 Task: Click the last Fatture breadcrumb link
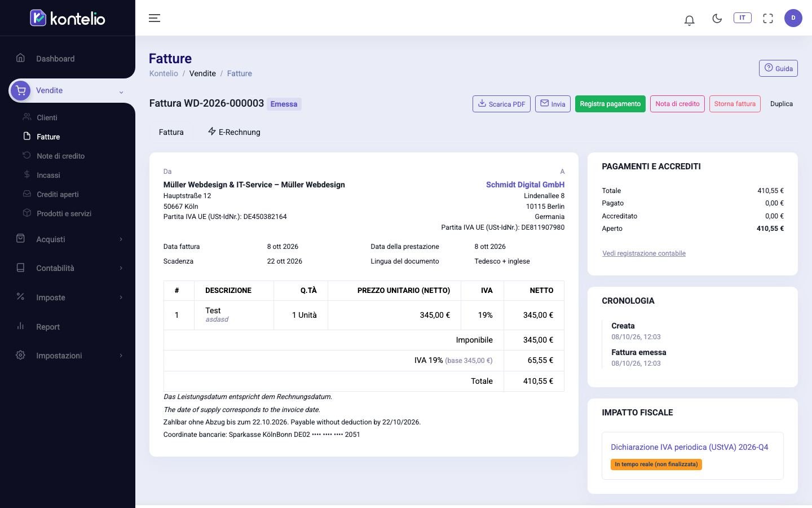[x=240, y=73]
